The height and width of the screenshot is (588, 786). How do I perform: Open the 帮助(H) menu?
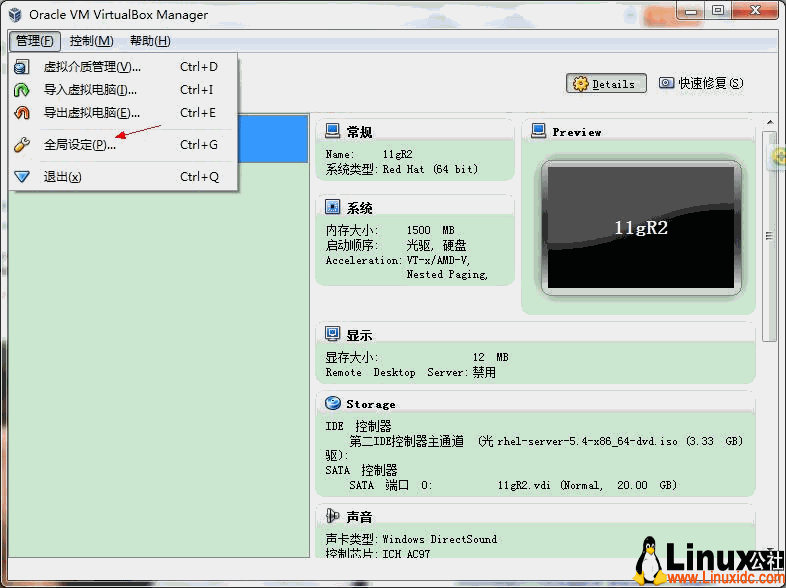coord(150,41)
